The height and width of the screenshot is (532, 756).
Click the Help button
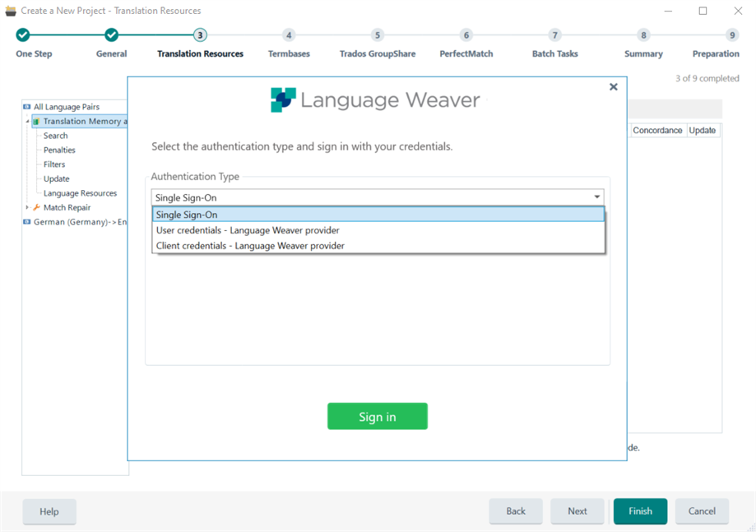[49, 511]
